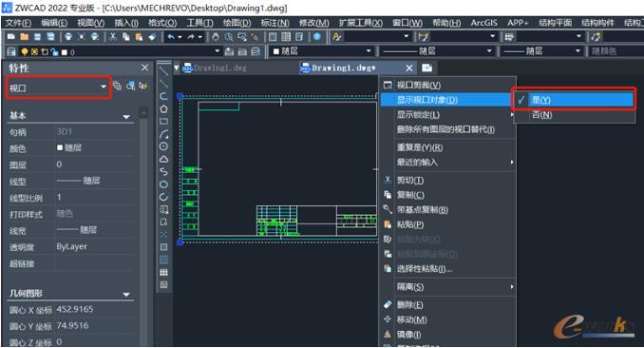Screen dimensions: 644x348
Task: Click the Cut scissors toolbar icon
Action: [112, 37]
